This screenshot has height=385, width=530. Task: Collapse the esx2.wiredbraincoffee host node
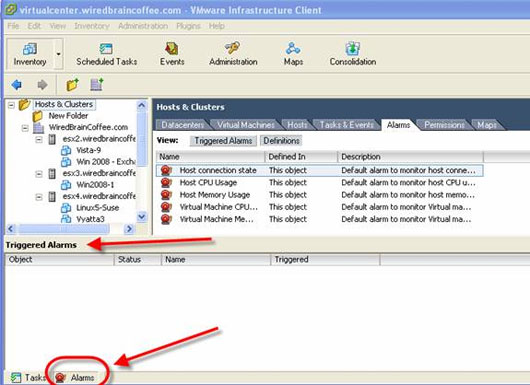pos(39,139)
